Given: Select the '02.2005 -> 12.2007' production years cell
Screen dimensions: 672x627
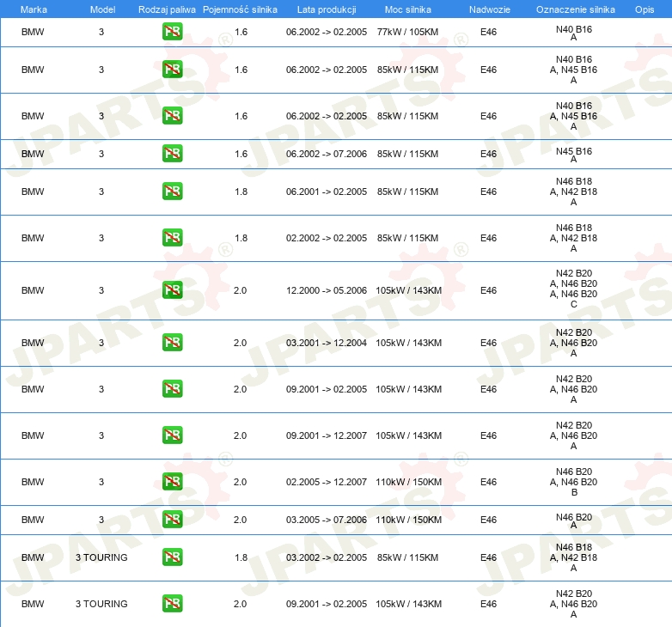Looking at the screenshot, I should [327, 482].
